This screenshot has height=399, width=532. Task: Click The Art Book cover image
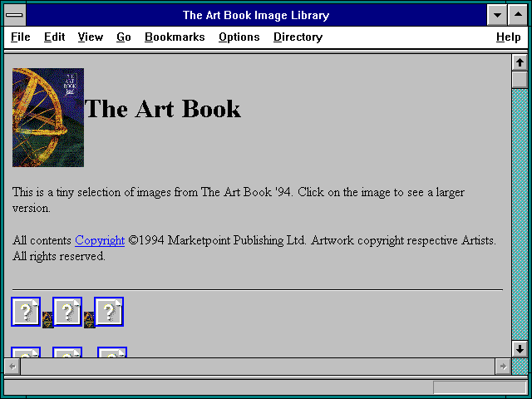pos(48,117)
